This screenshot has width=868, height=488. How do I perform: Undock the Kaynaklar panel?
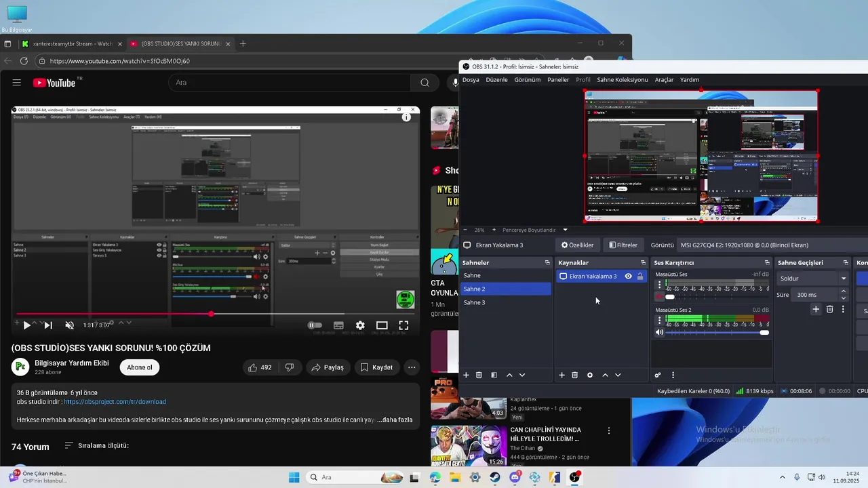[643, 263]
